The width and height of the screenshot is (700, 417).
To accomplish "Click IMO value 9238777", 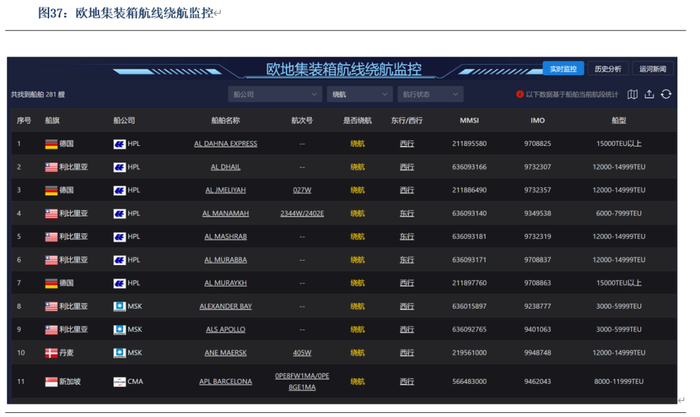I will [x=538, y=306].
